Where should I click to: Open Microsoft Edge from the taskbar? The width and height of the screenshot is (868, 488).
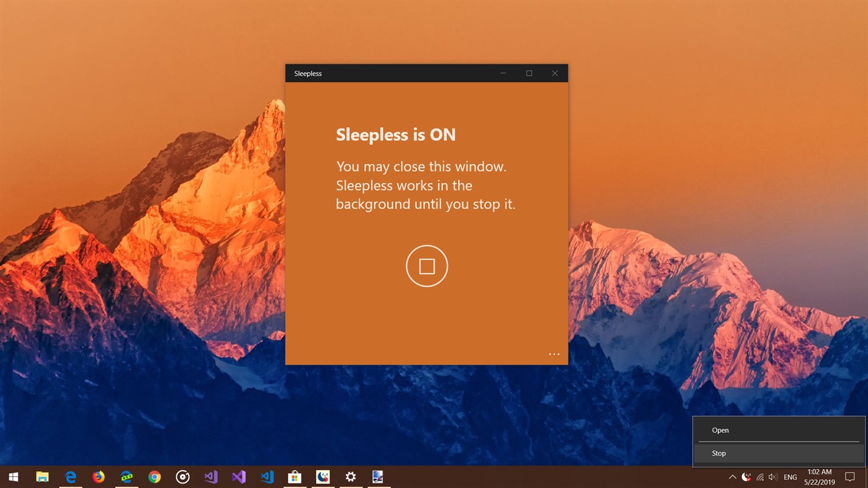pyautogui.click(x=70, y=477)
